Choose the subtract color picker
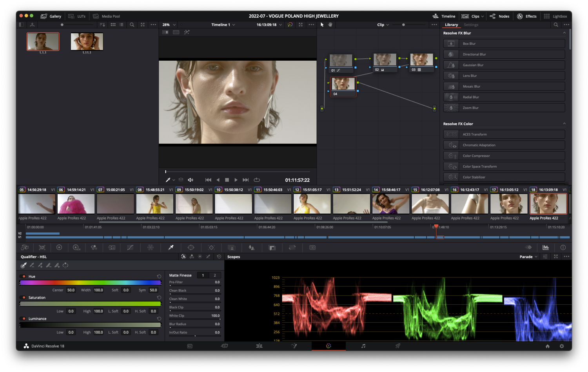Screen dimensions: 588x372 tap(32, 265)
